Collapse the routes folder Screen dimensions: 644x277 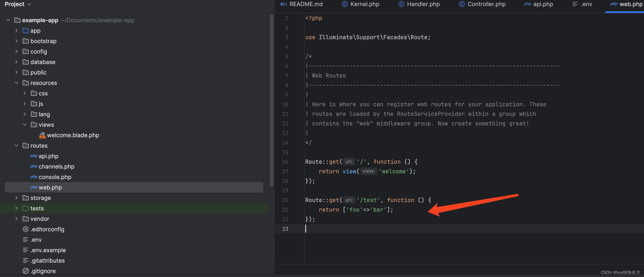pos(17,145)
